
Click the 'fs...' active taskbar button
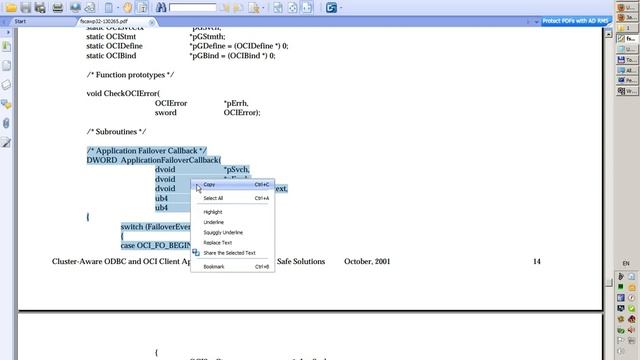click(627, 39)
